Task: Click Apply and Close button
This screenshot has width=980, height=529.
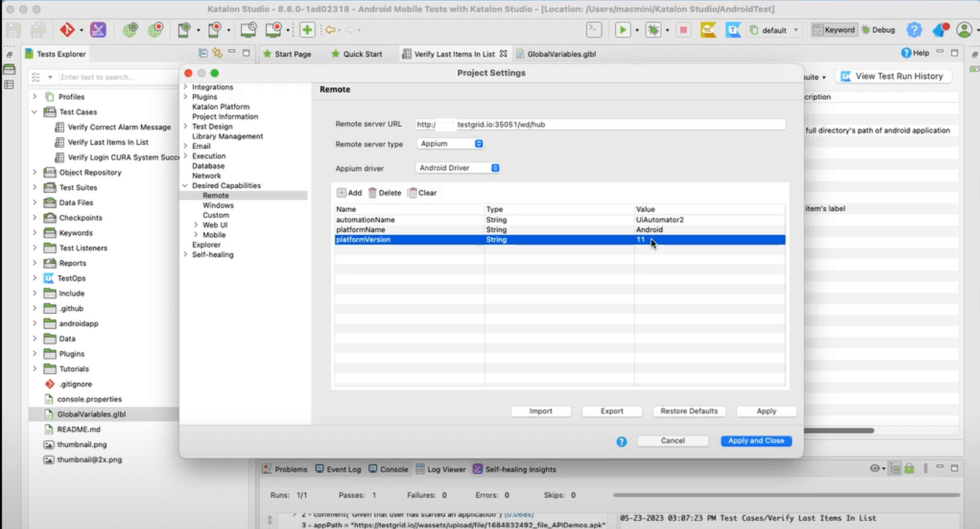Action: pyautogui.click(x=756, y=441)
